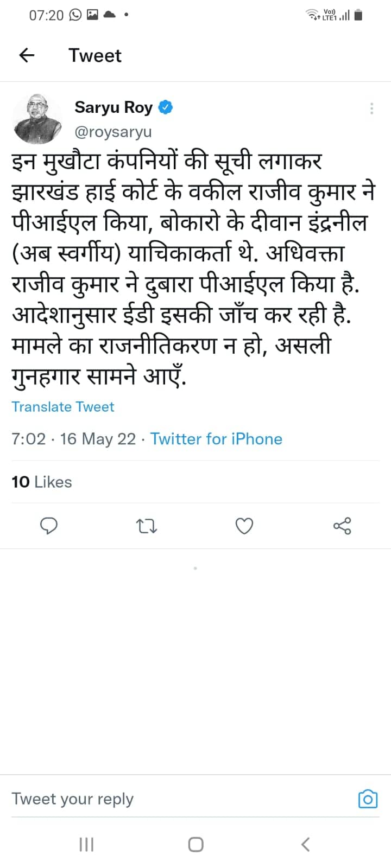Open the @roysaryu username handle
The image size is (391, 868).
113,131
